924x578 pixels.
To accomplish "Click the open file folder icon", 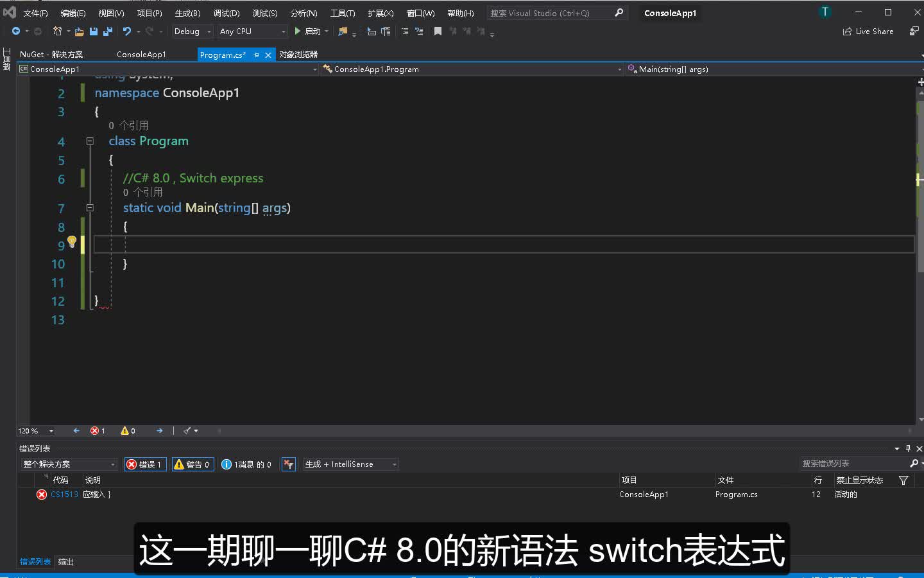I will (x=79, y=31).
